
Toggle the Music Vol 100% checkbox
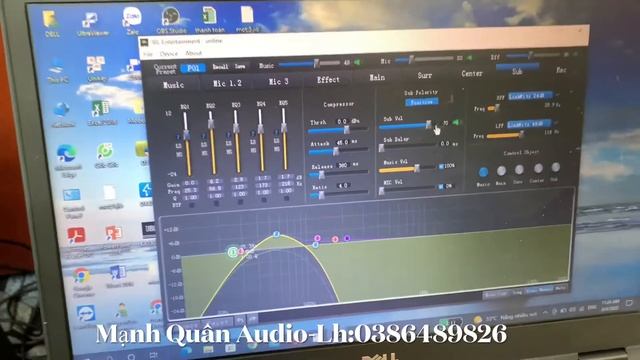tap(441, 167)
